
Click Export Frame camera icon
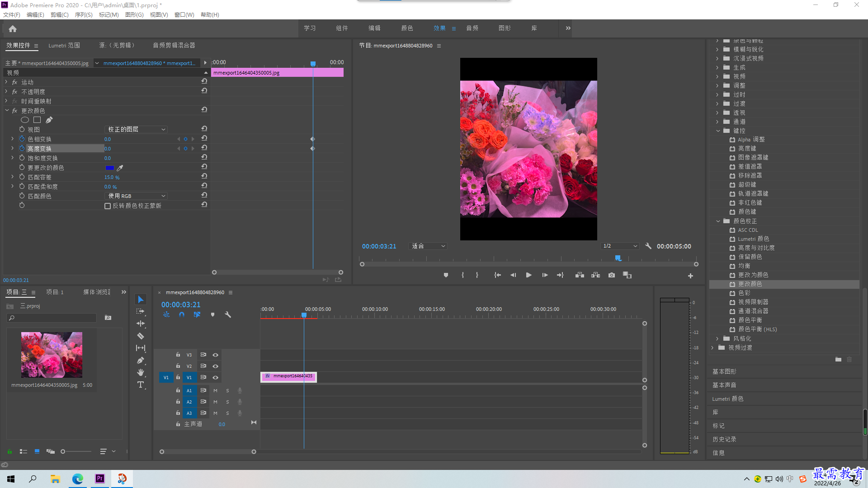click(612, 275)
